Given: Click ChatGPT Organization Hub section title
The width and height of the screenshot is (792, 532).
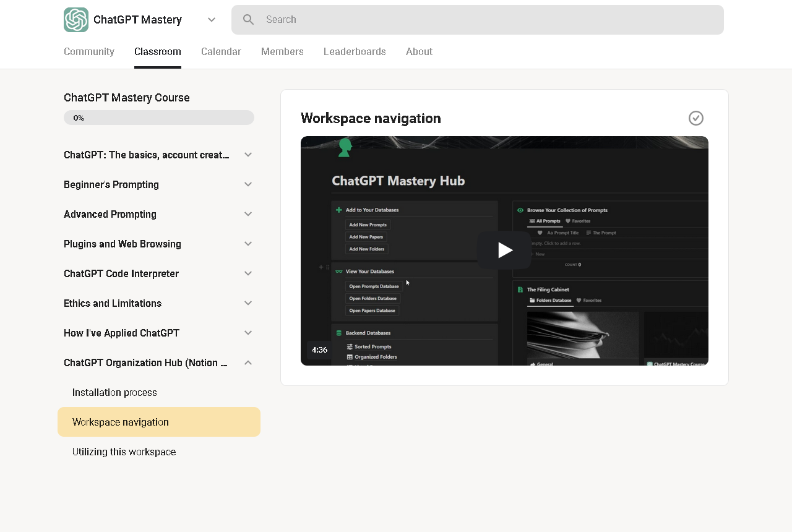Looking at the screenshot, I should tap(145, 363).
